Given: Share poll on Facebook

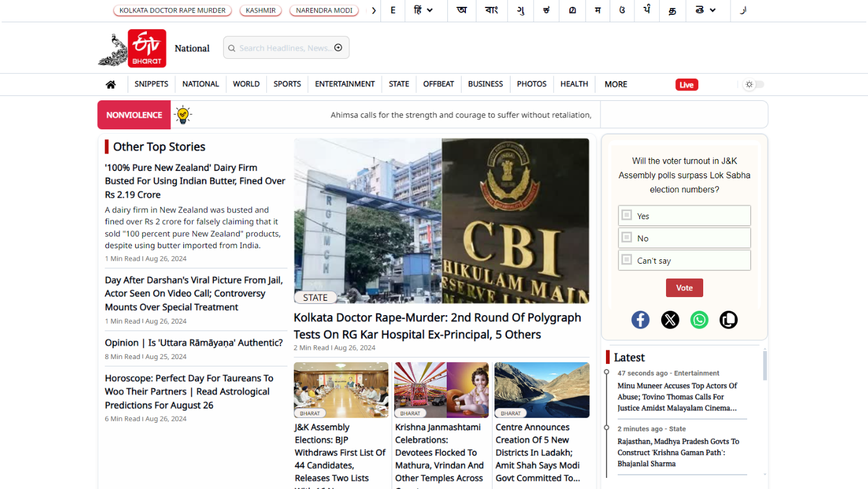Looking at the screenshot, I should pos(641,320).
